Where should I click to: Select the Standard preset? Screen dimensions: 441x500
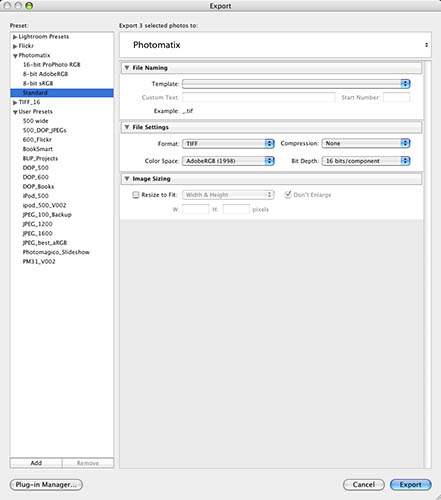pyautogui.click(x=62, y=93)
